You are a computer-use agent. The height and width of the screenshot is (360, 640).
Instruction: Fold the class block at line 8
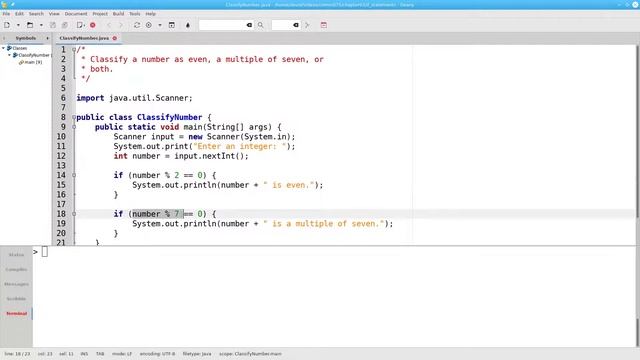(x=74, y=118)
